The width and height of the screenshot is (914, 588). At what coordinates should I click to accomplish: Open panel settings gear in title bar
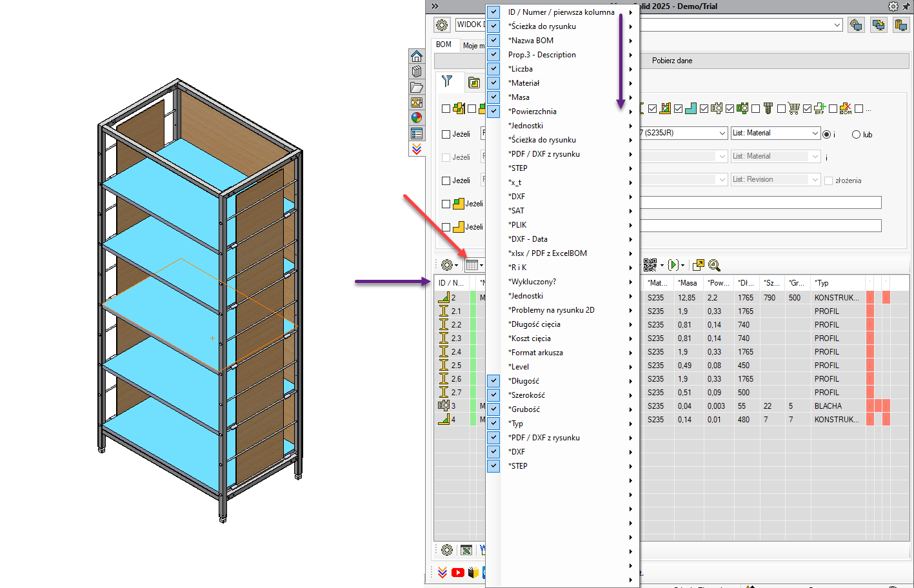tap(893, 6)
